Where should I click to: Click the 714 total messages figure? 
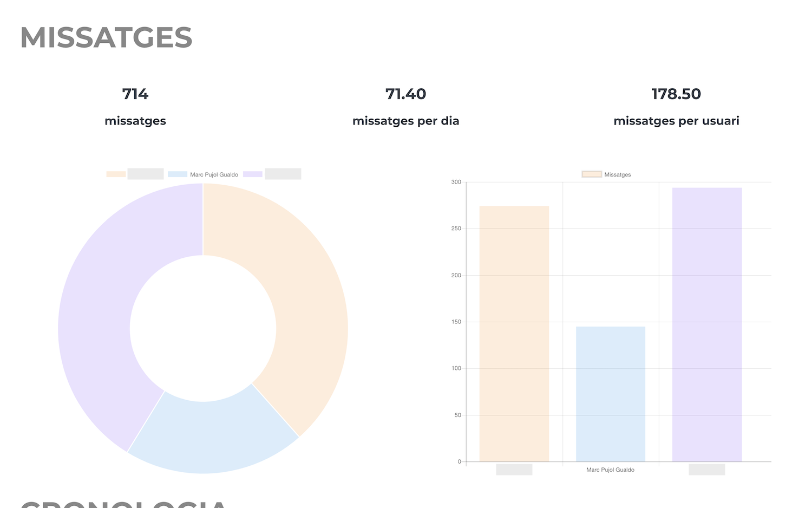(135, 94)
